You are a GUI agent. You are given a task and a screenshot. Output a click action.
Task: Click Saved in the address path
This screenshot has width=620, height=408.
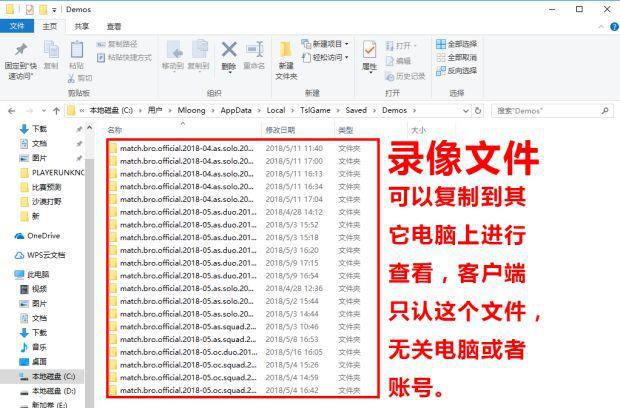pos(356,110)
